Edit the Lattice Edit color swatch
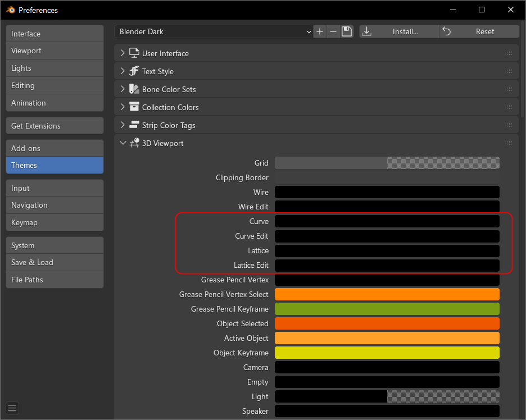Screen dimensions: 526x420 coord(387,265)
